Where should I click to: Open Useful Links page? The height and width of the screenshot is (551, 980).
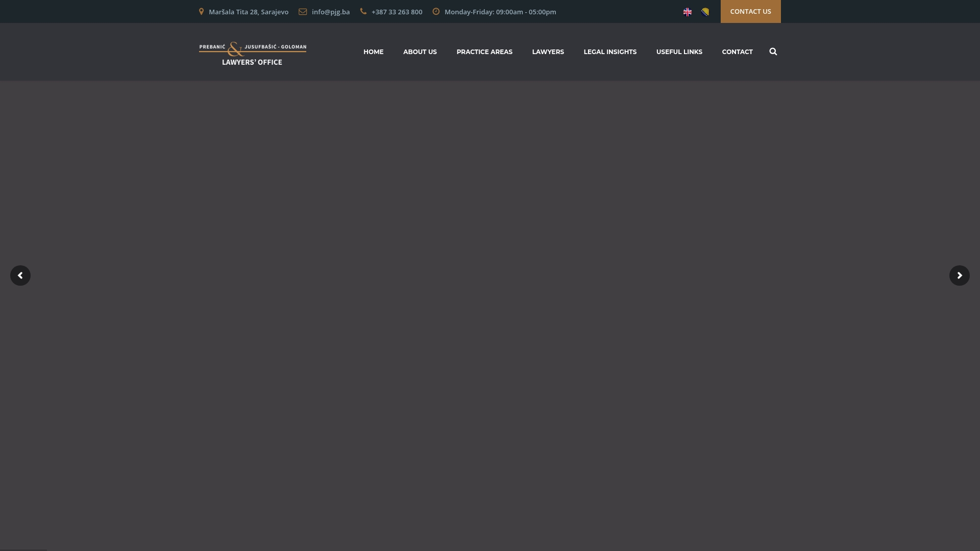click(x=679, y=52)
